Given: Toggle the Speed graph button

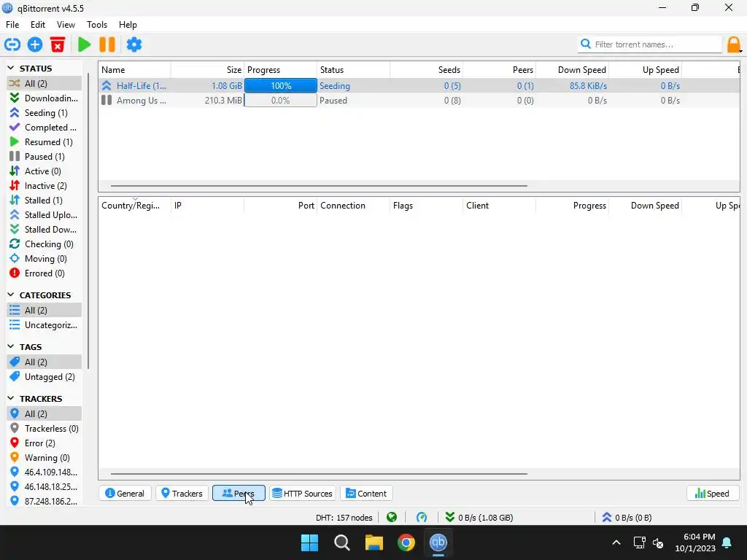Looking at the screenshot, I should (713, 494).
